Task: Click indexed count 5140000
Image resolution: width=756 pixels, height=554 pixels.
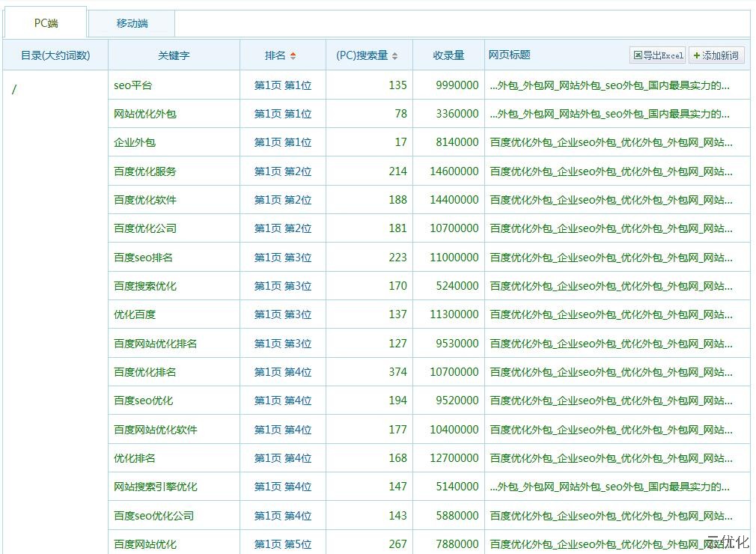Action: tap(457, 487)
